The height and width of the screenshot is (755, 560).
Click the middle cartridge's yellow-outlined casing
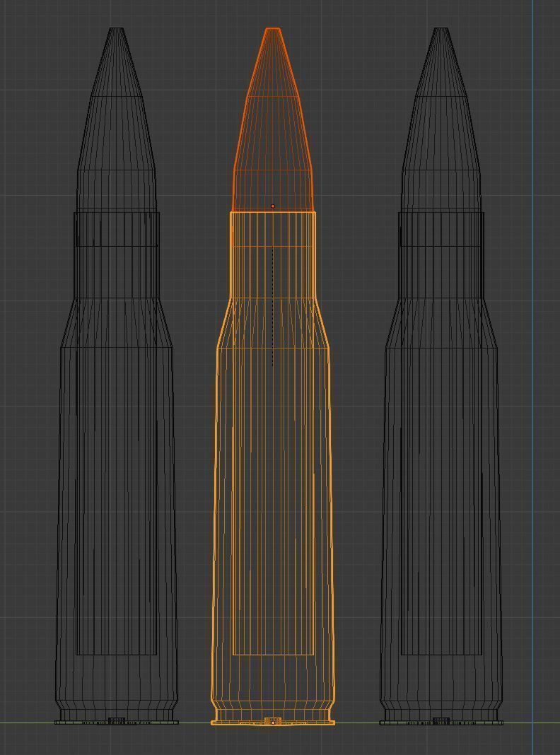click(x=273, y=468)
